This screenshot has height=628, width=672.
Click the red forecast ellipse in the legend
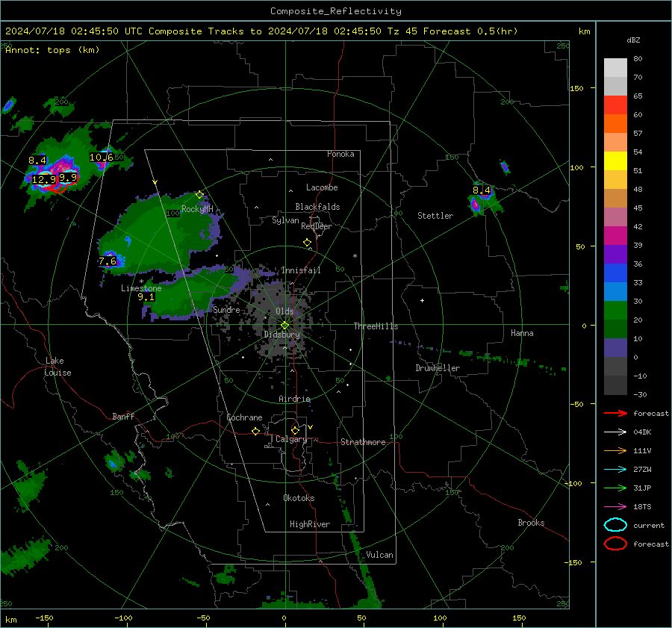615,544
